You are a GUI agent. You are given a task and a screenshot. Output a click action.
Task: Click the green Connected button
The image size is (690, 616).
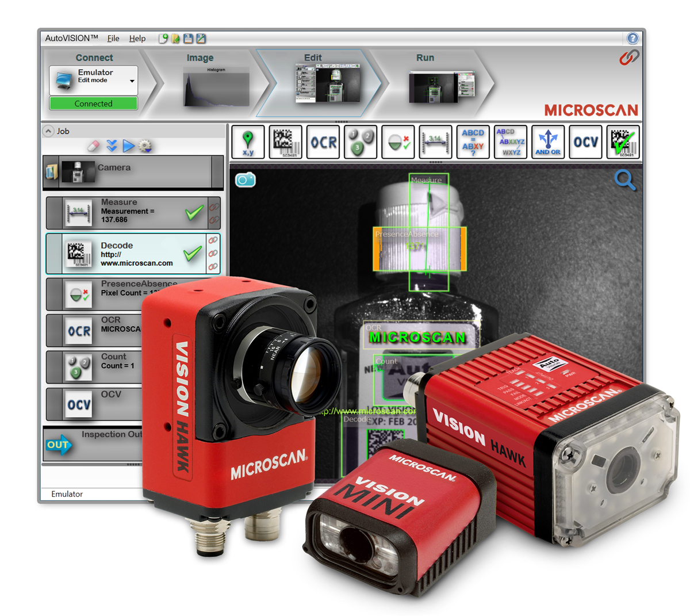(93, 104)
